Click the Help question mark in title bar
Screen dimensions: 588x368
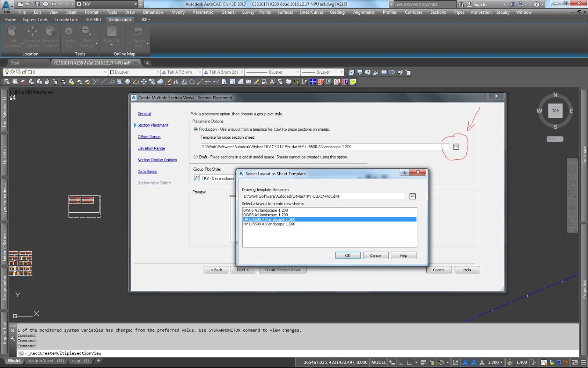click(x=537, y=4)
